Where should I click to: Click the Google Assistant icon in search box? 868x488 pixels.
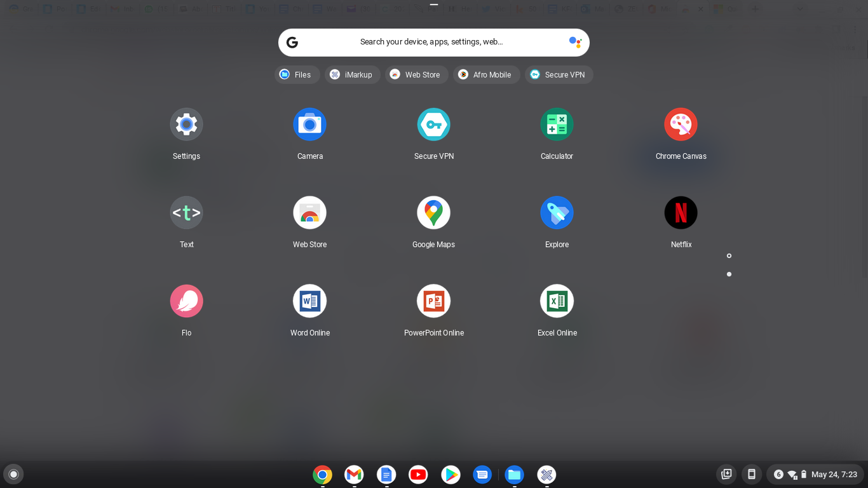coord(575,42)
